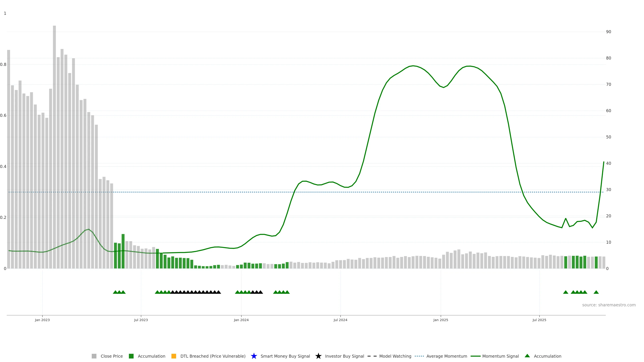Toggle the green Accumulation square legend icon
This screenshot has width=644, height=362.
click(x=131, y=356)
